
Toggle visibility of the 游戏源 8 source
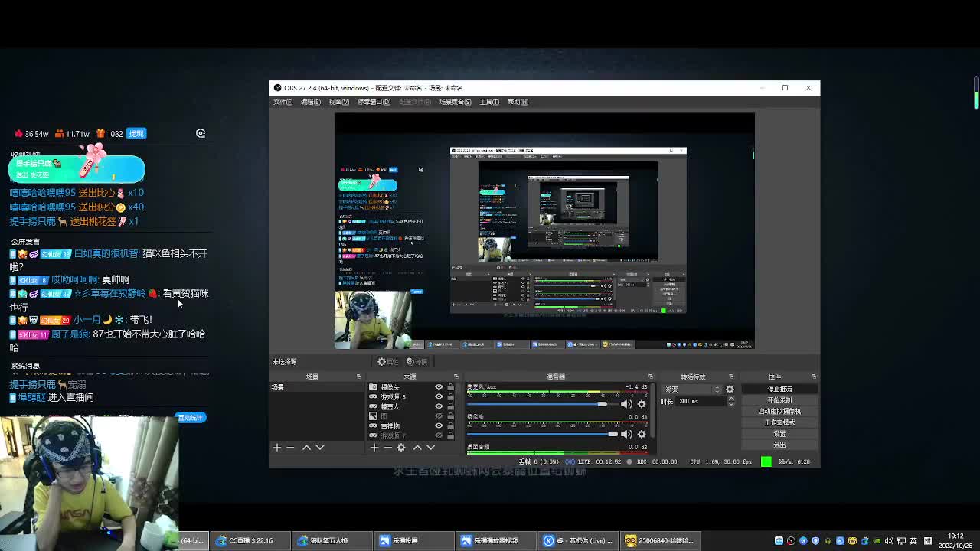point(439,396)
